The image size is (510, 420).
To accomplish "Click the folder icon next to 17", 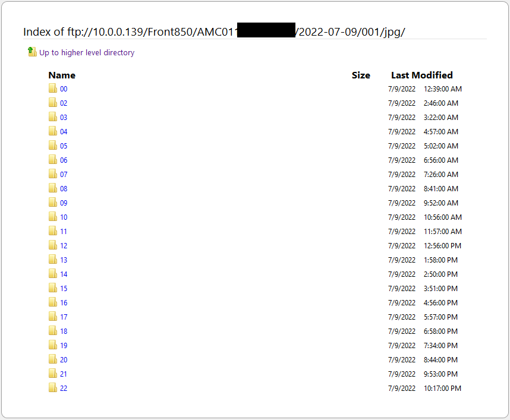I will tap(53, 317).
